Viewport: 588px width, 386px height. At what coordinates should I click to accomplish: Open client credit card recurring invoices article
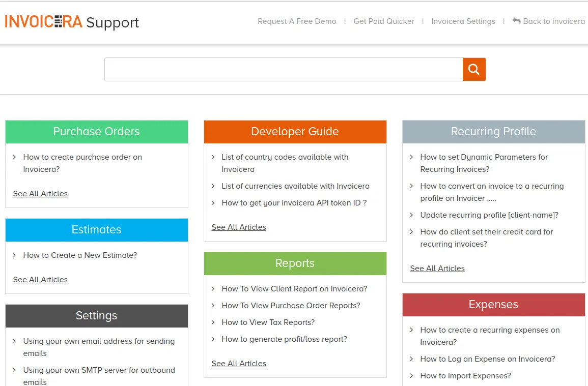pyautogui.click(x=487, y=238)
